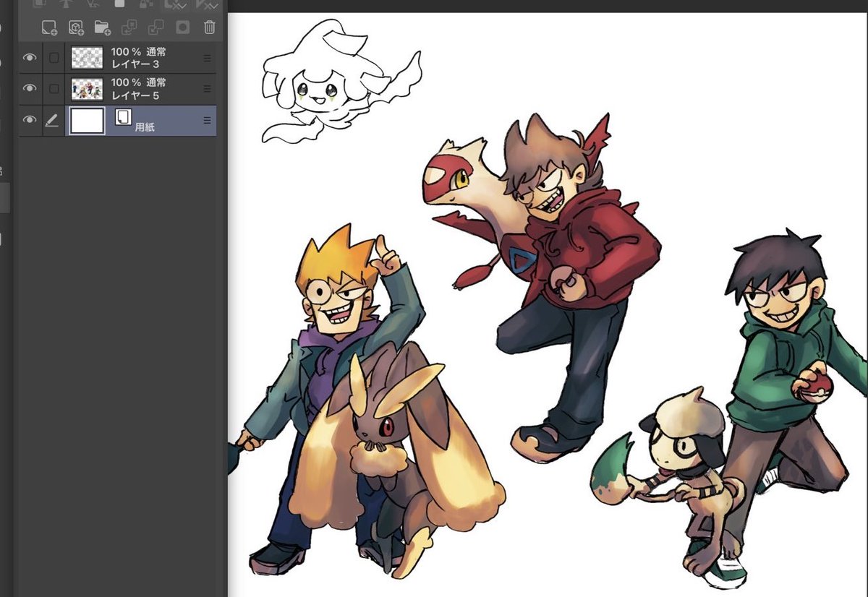
Task: Click the white 用紙 layer thumbnail
Action: pyautogui.click(x=87, y=121)
